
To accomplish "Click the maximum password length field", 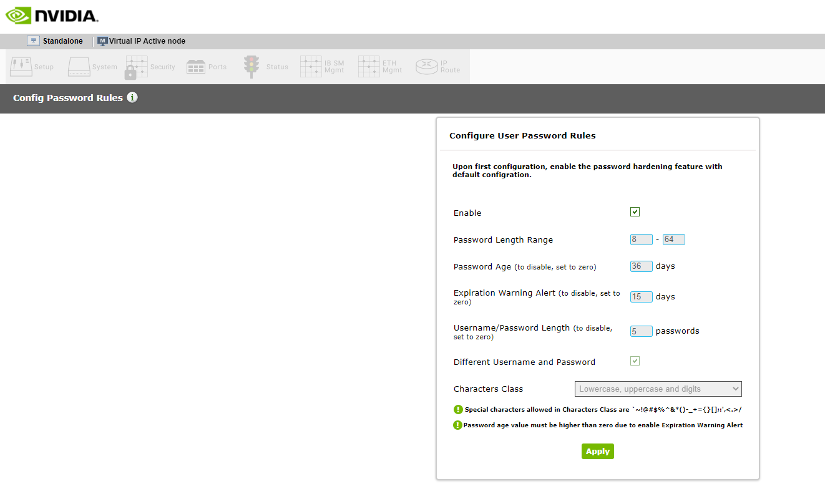I will coord(673,240).
